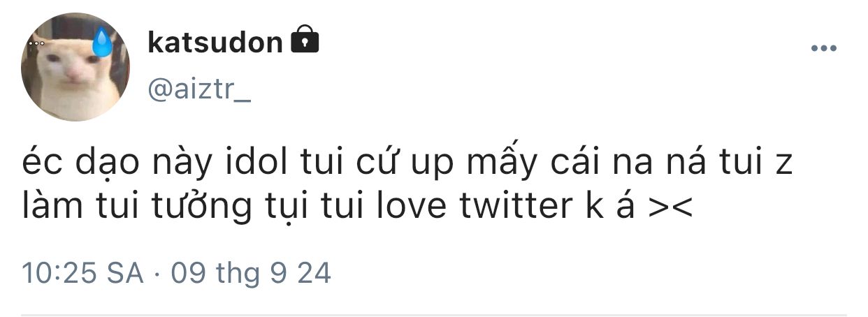Click the small ellipsis badge on avatar corner
Image resolution: width=868 pixels, height=317 pixels.
point(36,43)
